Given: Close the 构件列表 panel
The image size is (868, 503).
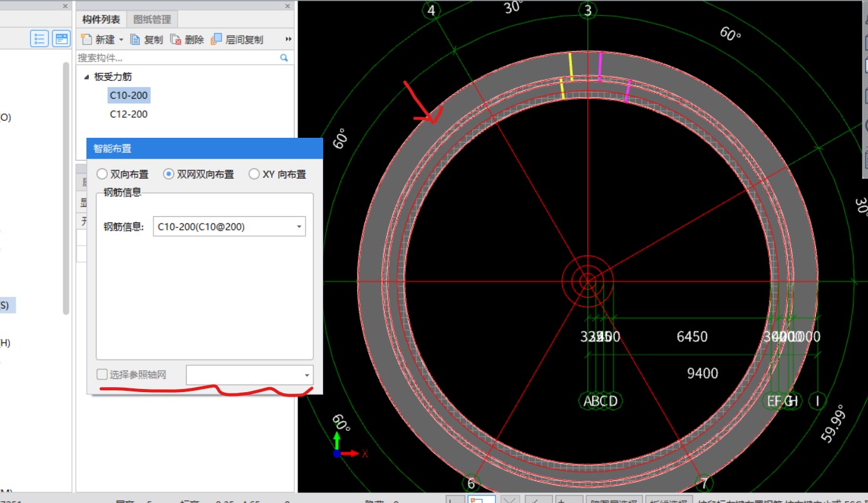Looking at the screenshot, I should pos(287,6).
